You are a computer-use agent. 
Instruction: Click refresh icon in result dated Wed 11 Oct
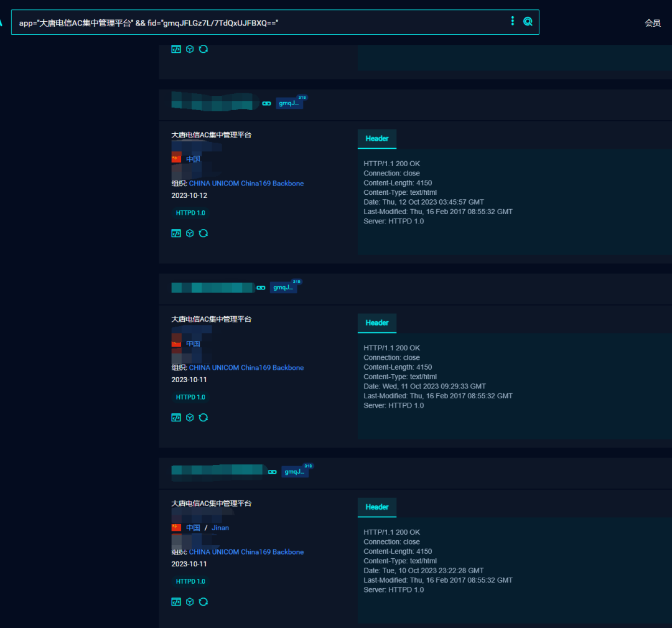tap(203, 418)
